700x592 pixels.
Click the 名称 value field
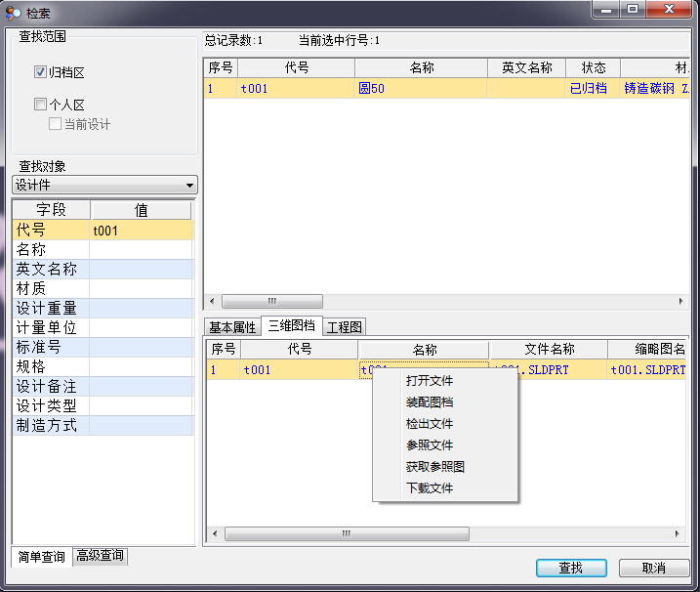point(141,250)
